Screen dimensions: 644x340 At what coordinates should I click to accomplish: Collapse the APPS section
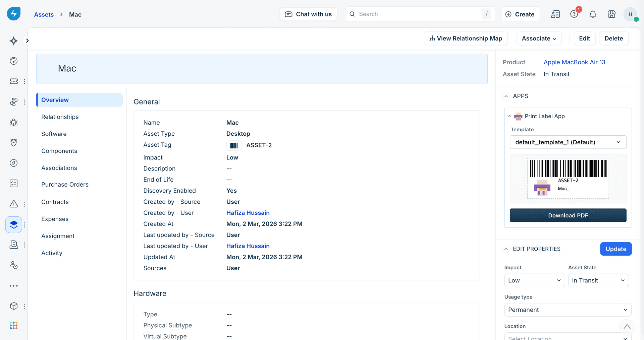(506, 96)
